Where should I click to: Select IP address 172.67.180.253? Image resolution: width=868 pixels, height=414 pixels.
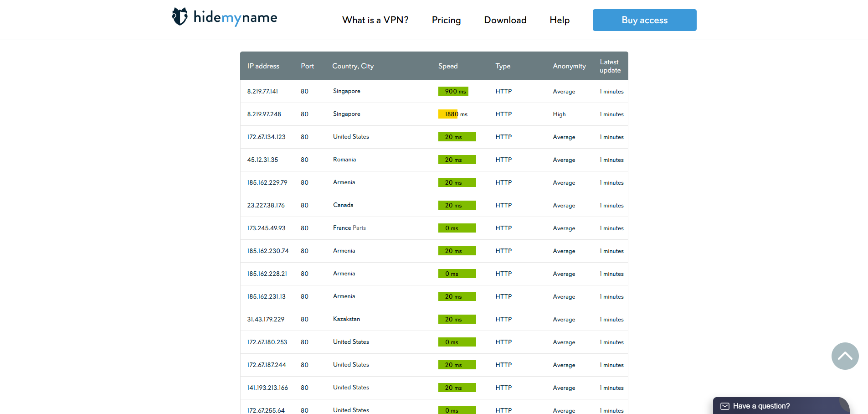[x=267, y=342]
